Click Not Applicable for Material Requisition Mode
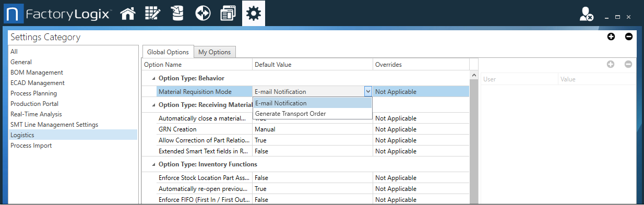This screenshot has height=205, width=644. tap(396, 92)
